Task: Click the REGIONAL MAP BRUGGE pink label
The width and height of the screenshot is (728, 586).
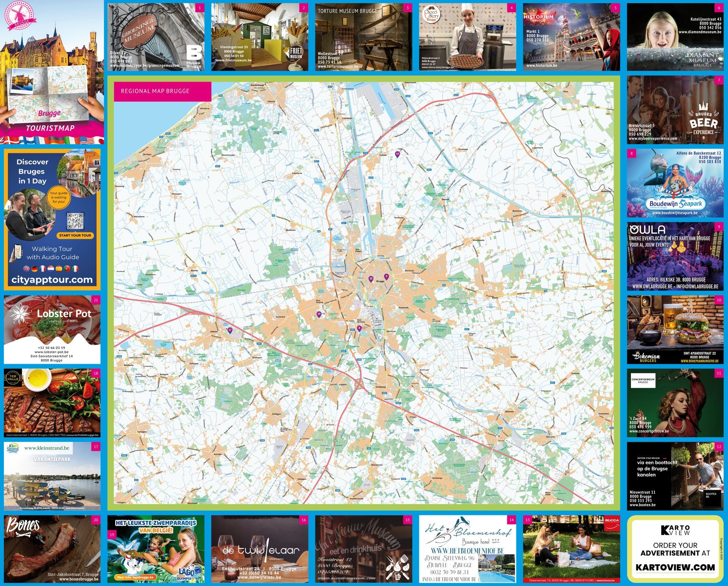Action: (x=162, y=91)
